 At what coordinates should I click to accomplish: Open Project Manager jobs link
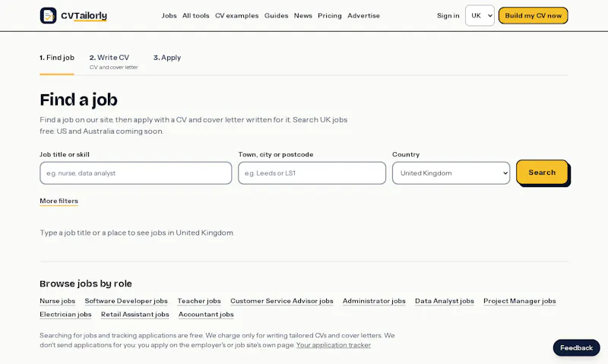520,301
